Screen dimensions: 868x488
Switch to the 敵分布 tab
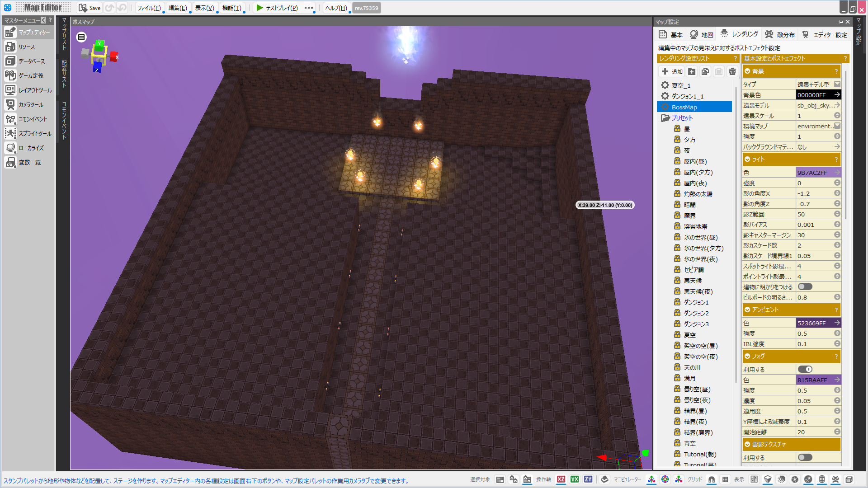click(780, 35)
